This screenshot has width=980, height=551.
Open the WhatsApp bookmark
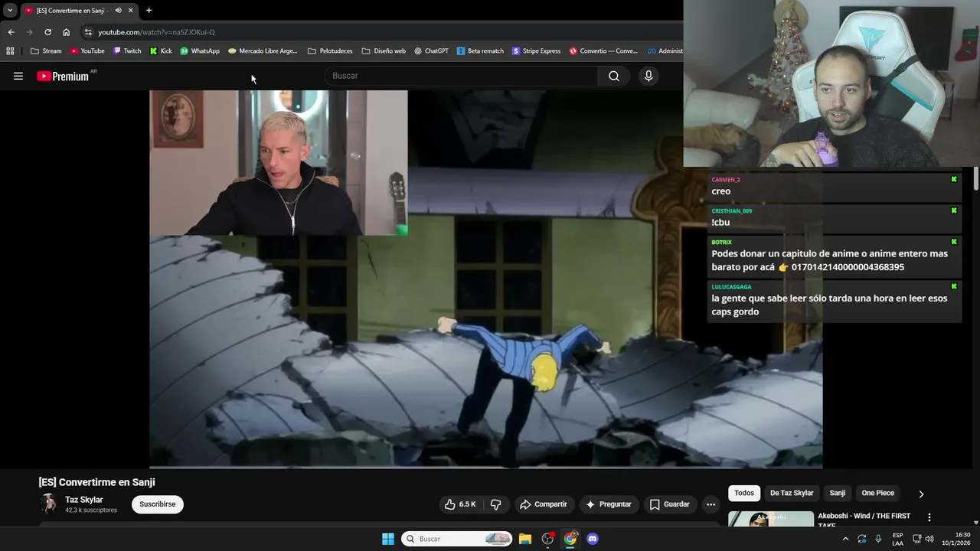pos(200,51)
